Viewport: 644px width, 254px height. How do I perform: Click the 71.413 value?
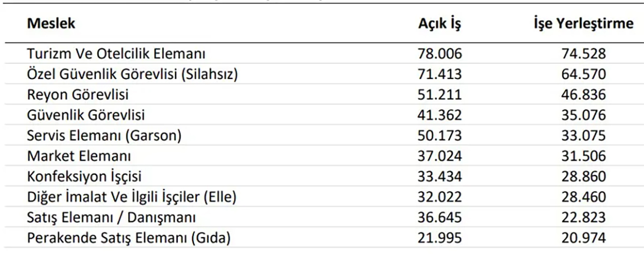(x=439, y=74)
